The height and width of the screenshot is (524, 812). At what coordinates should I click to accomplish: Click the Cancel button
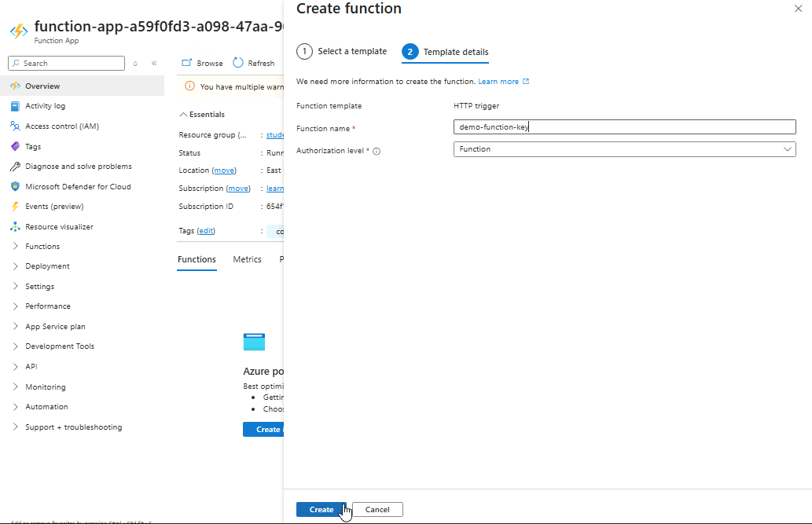tap(377, 510)
